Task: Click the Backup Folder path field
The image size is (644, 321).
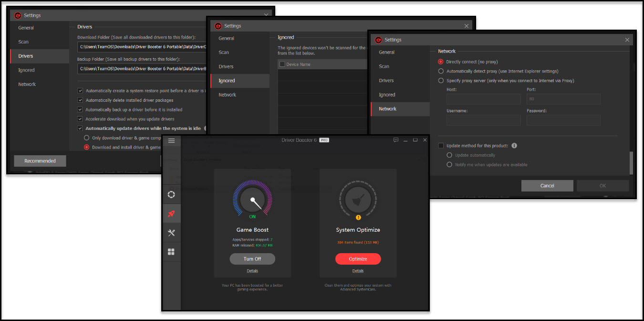Action: [x=142, y=69]
